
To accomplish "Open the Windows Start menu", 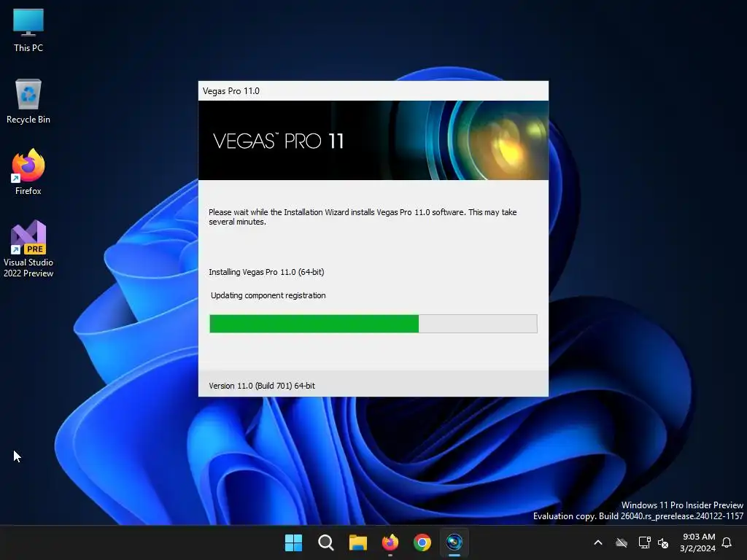I will pos(293,542).
